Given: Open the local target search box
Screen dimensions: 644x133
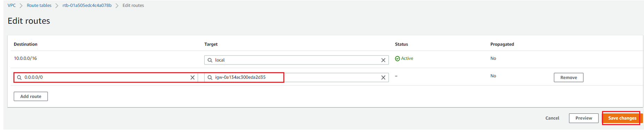Looking at the screenshot, I should tap(296, 60).
